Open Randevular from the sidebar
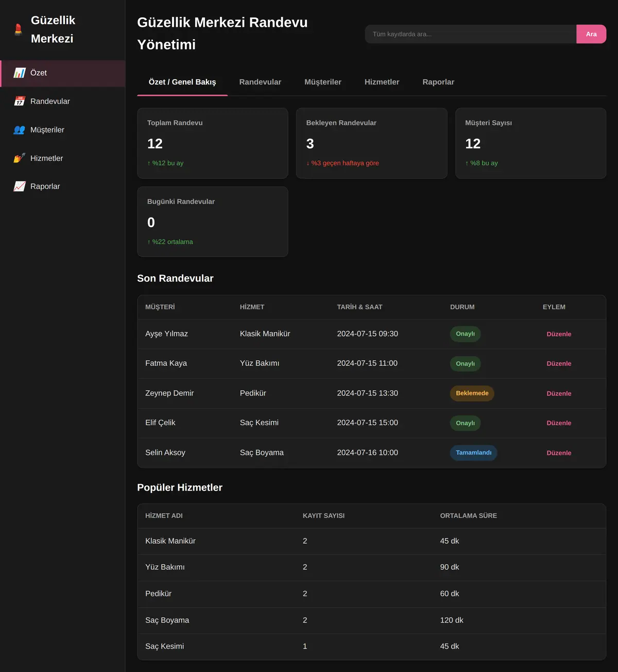618x672 pixels. tap(62, 102)
